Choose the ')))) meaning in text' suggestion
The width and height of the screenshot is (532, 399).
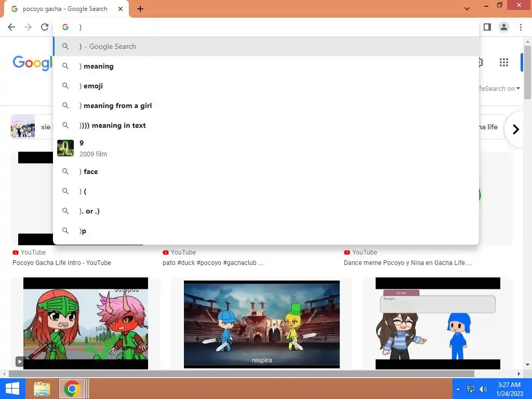click(x=267, y=125)
